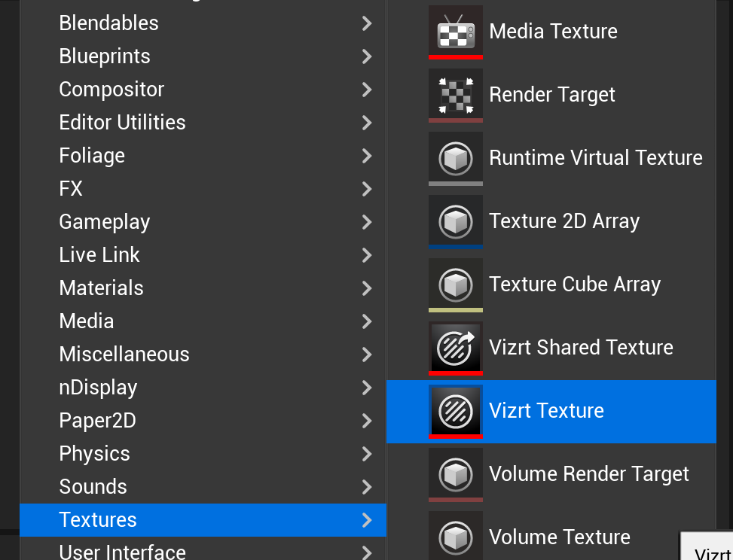Click the Vizrt Shared Texture icon
The image size is (733, 560).
pos(455,348)
